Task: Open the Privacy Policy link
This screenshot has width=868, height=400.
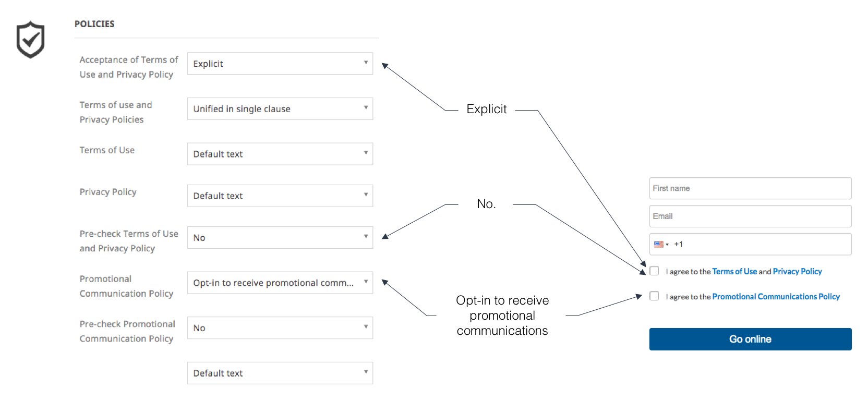Action: coord(797,271)
